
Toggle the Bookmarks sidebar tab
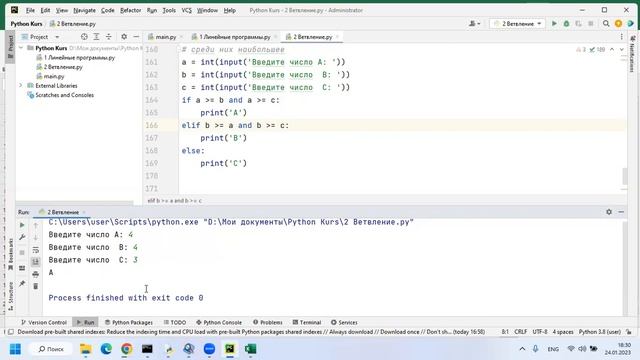pos(10,254)
